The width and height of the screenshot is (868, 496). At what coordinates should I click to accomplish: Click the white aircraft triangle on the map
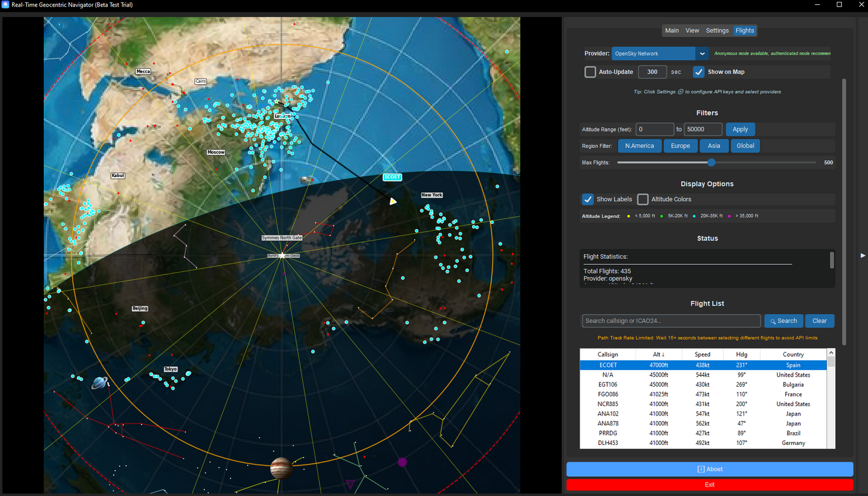393,201
